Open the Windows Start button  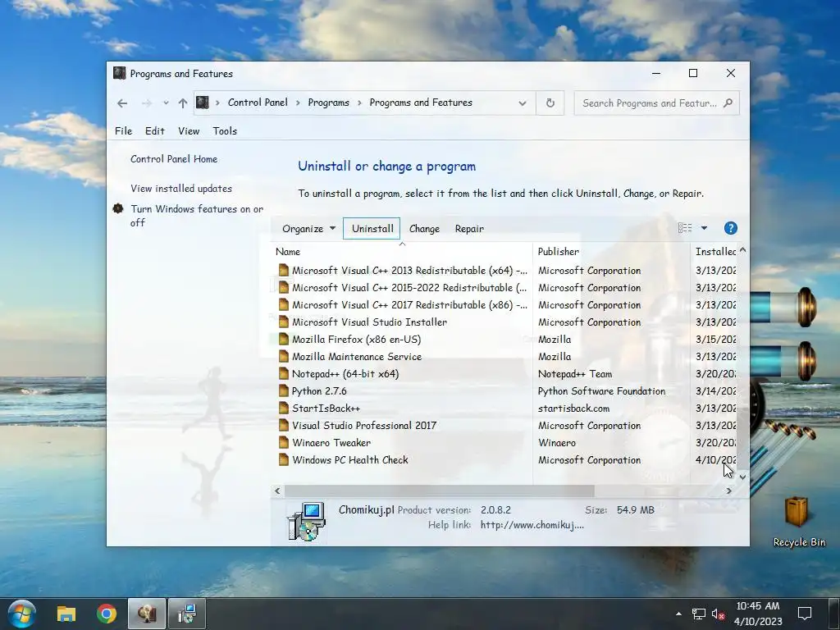point(22,614)
